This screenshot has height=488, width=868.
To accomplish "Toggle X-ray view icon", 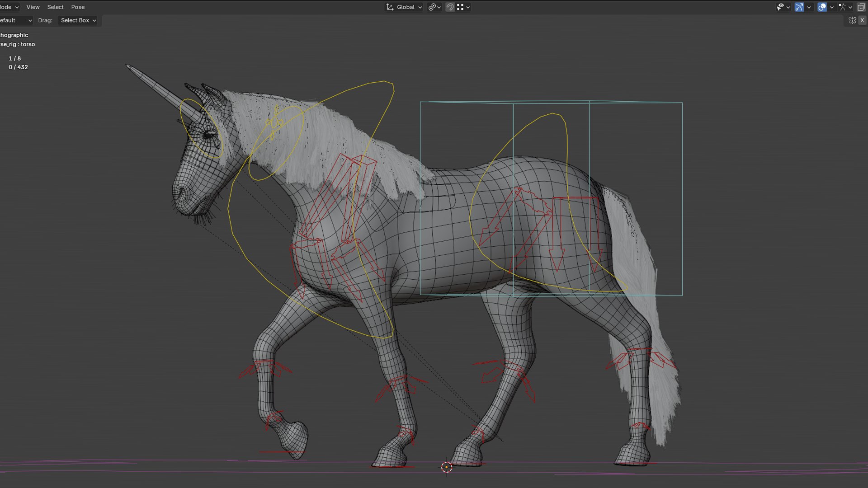I will [861, 7].
